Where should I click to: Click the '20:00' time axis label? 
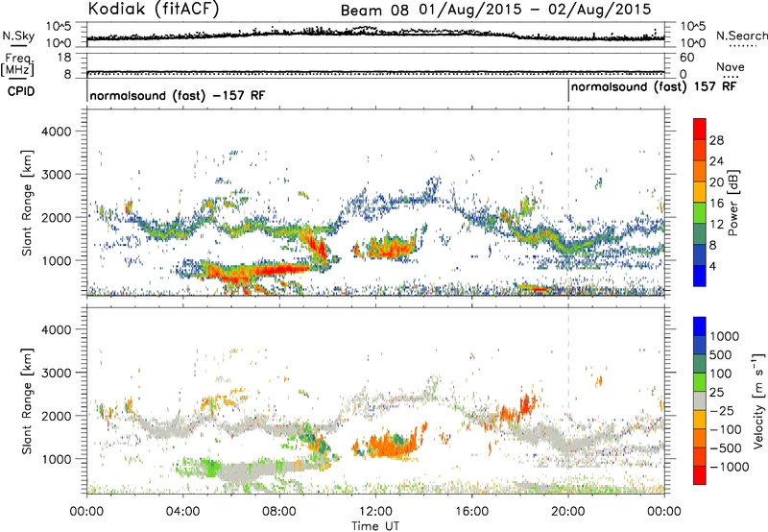[x=568, y=512]
